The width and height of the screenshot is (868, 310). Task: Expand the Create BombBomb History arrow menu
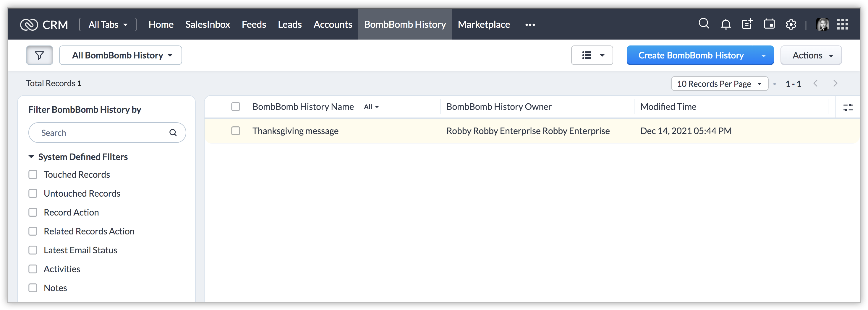point(763,55)
